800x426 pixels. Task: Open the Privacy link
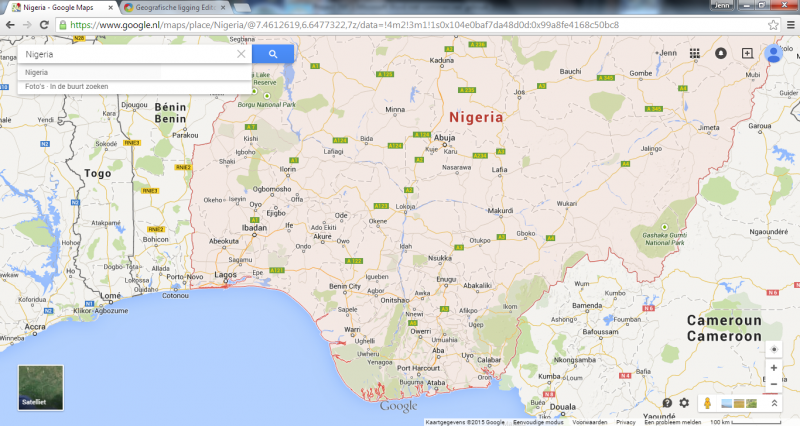[626, 422]
